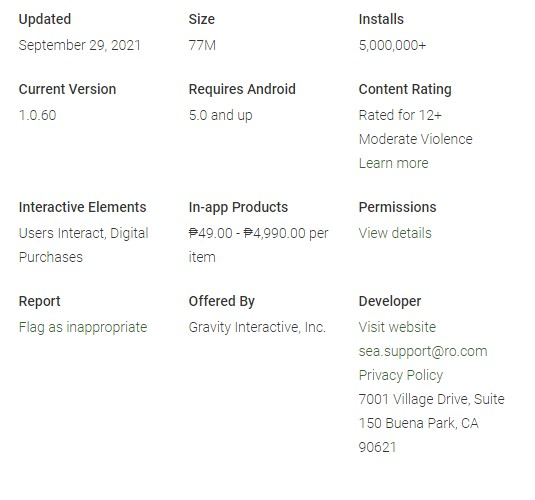The width and height of the screenshot is (535, 500).
Task: Open View details under Permissions
Action: pos(395,233)
